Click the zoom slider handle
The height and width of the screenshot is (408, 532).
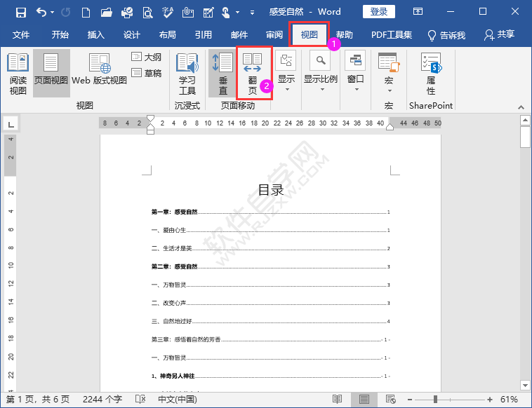[435, 400]
